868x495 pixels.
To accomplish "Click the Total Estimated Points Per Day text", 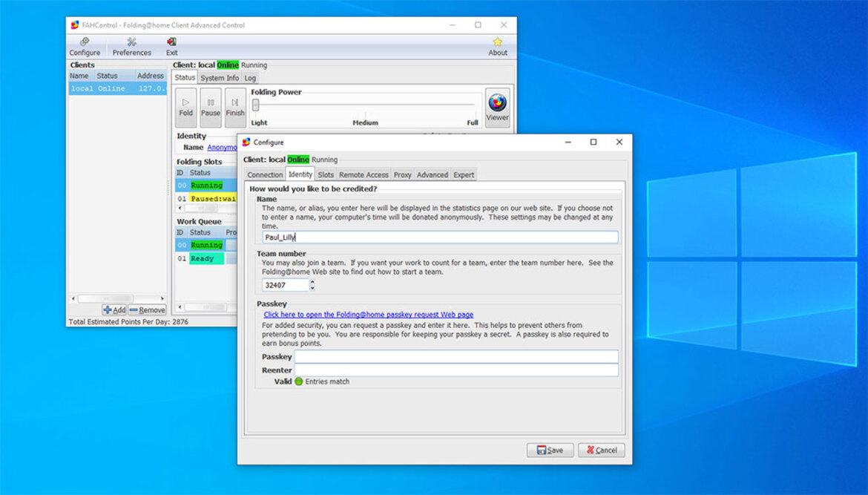I will click(x=128, y=321).
